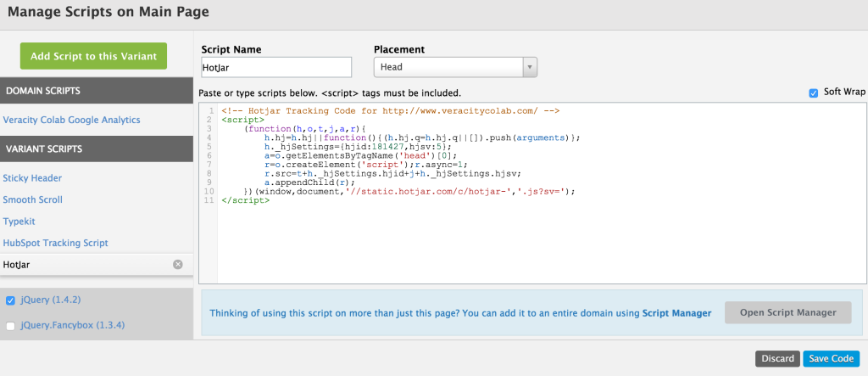This screenshot has width=868, height=376.
Task: Select Sticky Header variant script
Action: click(x=32, y=177)
